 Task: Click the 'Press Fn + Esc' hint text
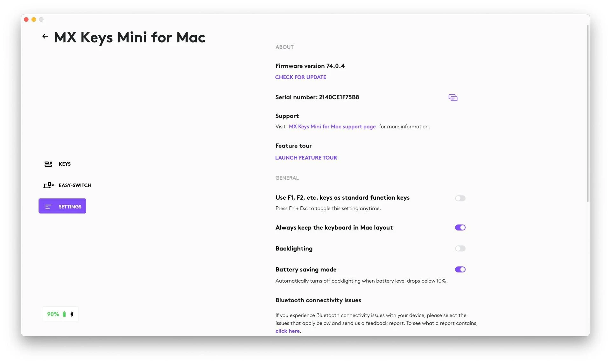(x=328, y=209)
